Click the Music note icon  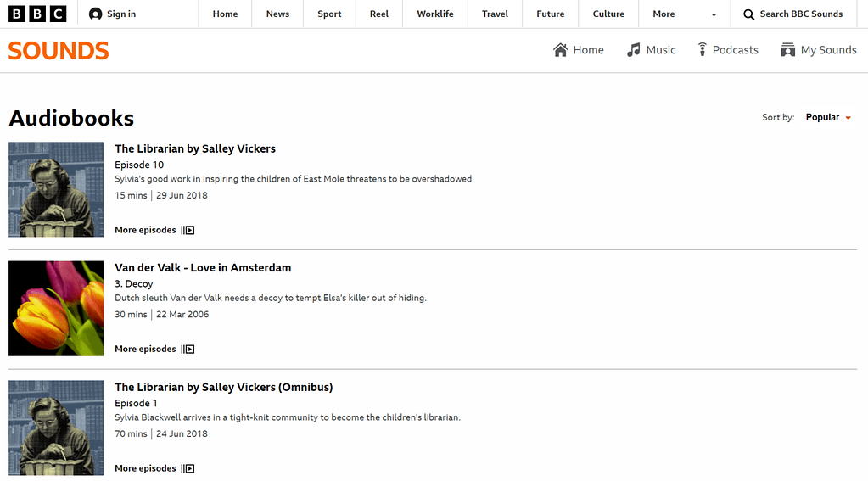click(x=633, y=50)
